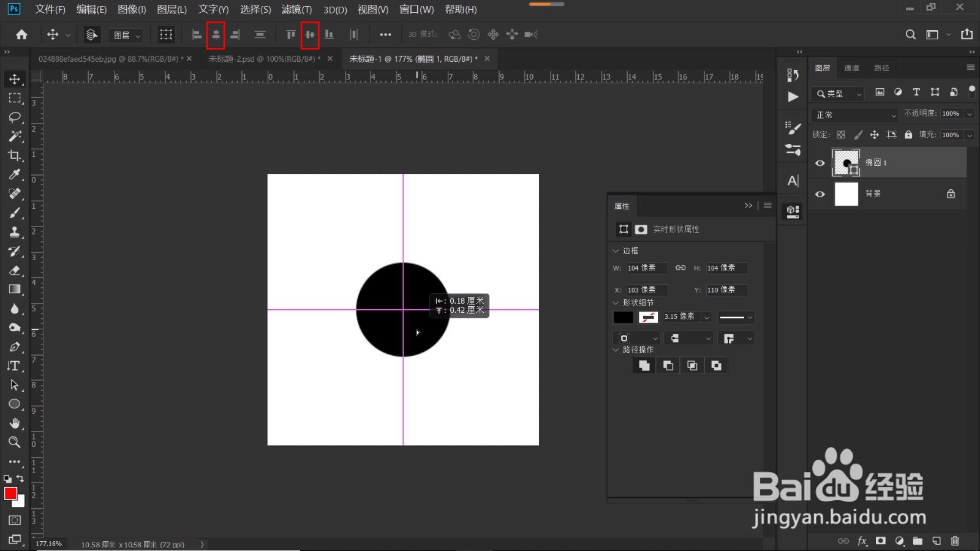Open more align options ellipsis
Image resolution: width=980 pixels, height=551 pixels.
tap(385, 35)
